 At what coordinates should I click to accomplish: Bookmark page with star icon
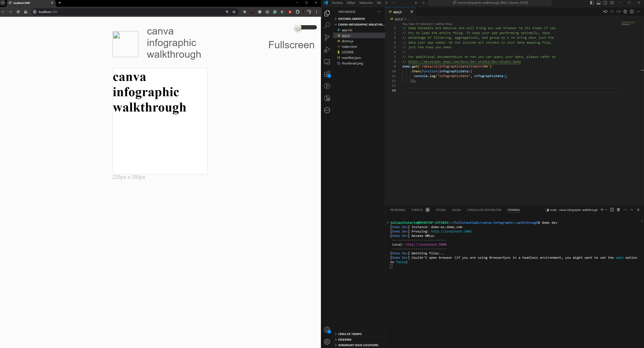pos(234,12)
